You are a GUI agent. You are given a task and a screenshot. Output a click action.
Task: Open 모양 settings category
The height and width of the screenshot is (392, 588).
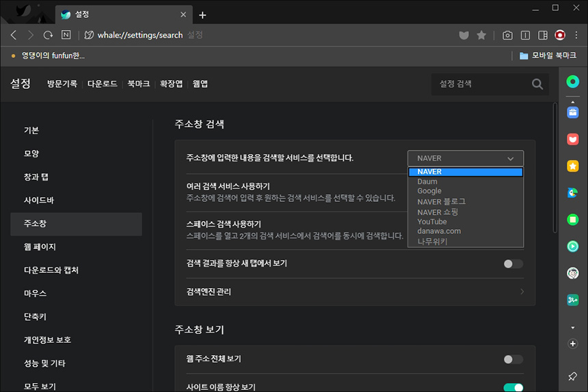point(76,153)
